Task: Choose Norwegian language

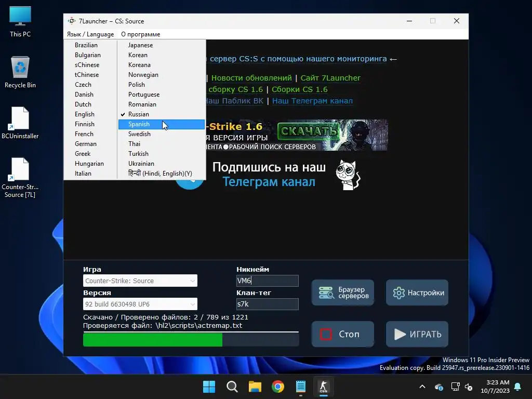Action: click(162, 75)
